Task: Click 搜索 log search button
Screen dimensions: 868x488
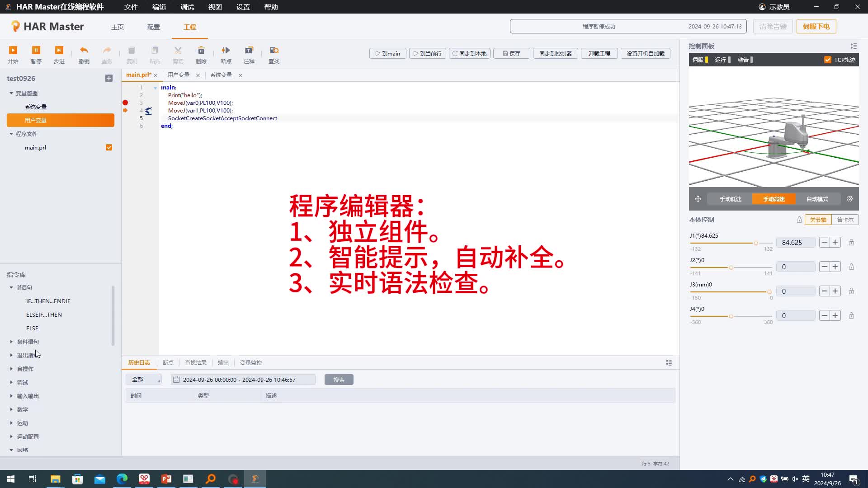Action: click(339, 380)
